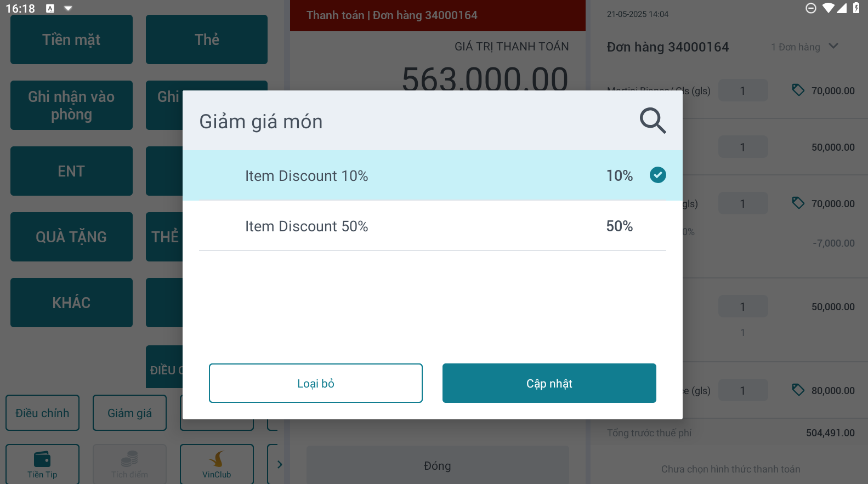The image size is (868, 484).
Task: Tap the Tích điểm coins icon
Action: (x=129, y=459)
